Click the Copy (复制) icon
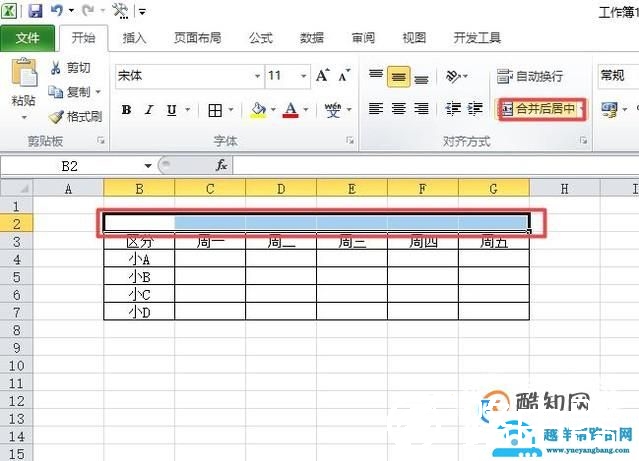Screen dimensions: 639x461 pos(56,92)
